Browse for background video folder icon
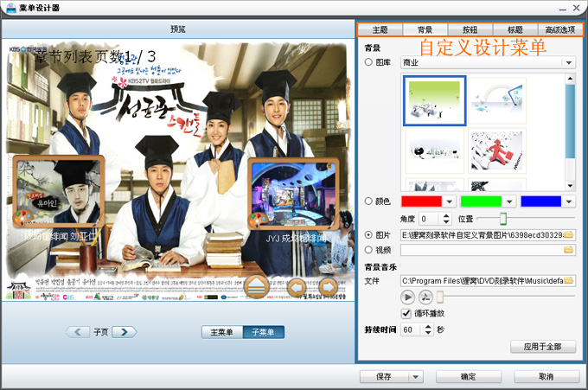Viewport: 588px width, 390px height. 568,250
